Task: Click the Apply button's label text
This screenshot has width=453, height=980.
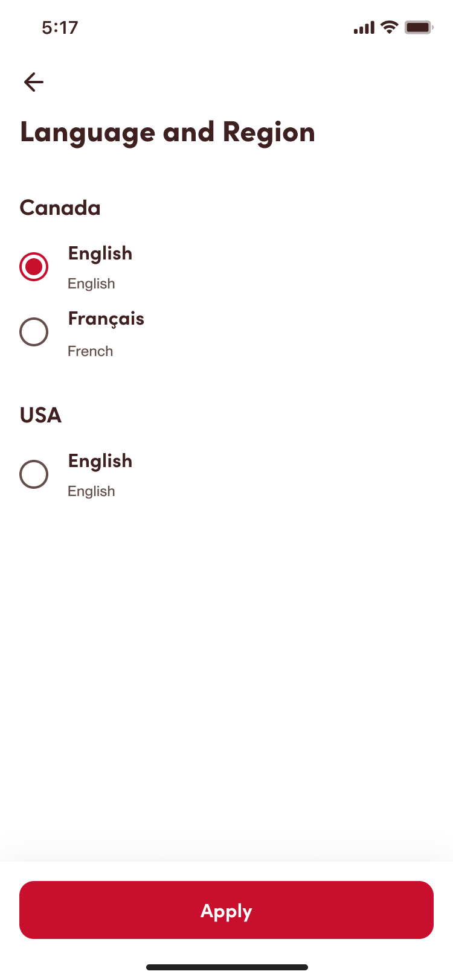Action: pyautogui.click(x=226, y=911)
